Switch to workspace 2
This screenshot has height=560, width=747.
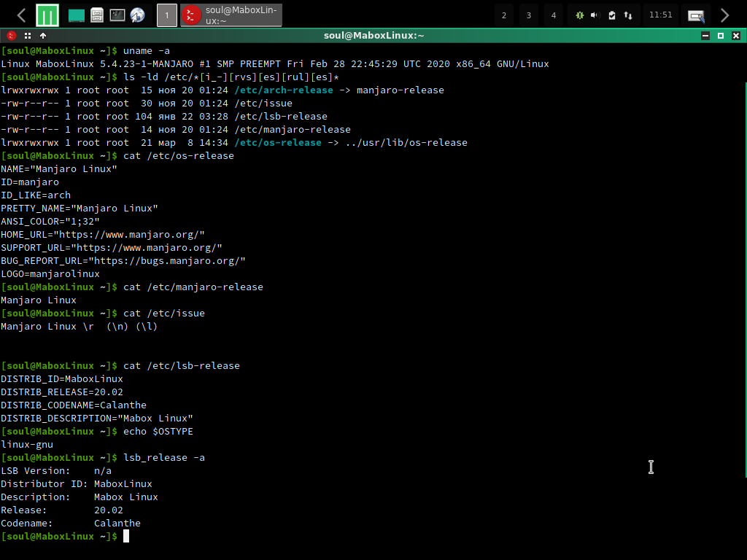[504, 15]
